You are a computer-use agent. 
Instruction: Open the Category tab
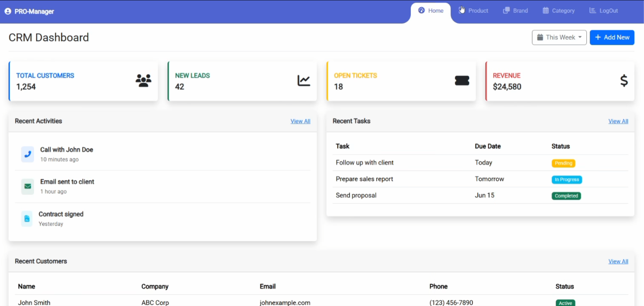pyautogui.click(x=559, y=11)
